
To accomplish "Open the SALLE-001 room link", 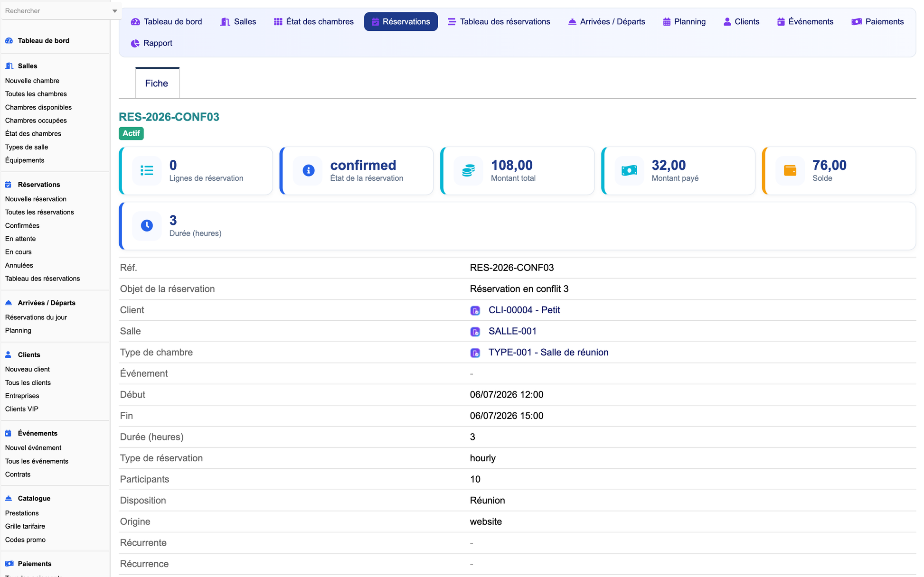I will tap(512, 332).
